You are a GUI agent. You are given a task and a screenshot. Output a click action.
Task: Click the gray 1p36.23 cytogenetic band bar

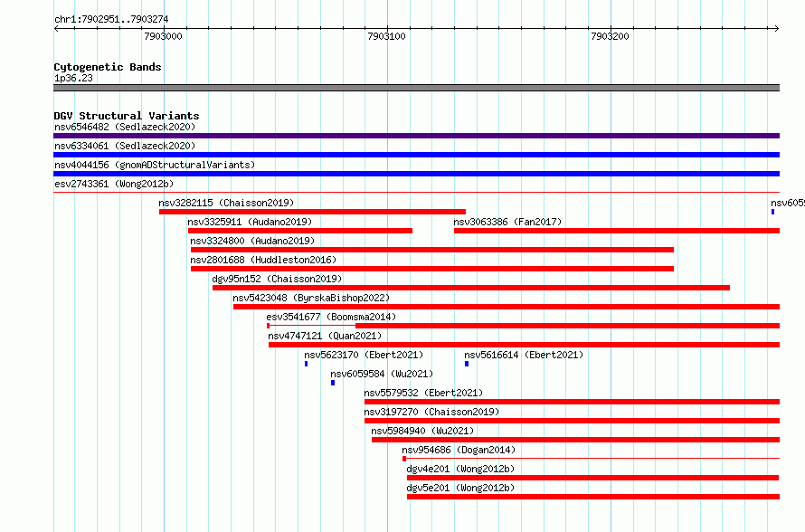416,88
